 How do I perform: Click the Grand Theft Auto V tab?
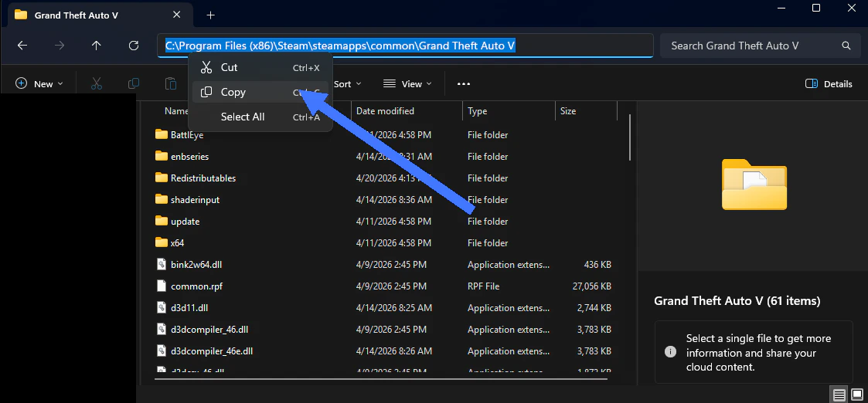(100, 15)
